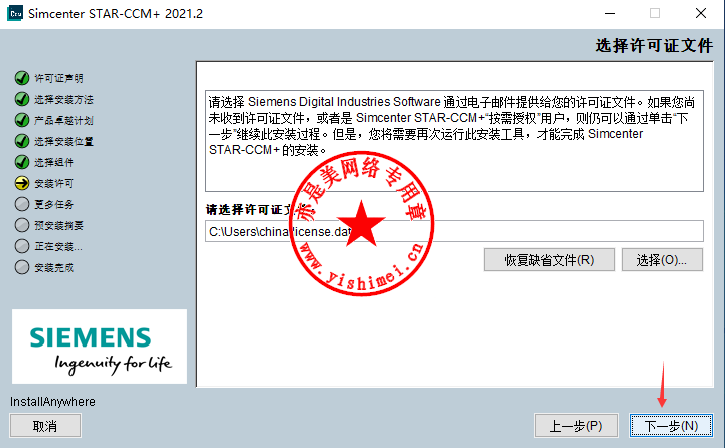The height and width of the screenshot is (448, 725).
Task: Select the 选择安装位置 step label
Action: tap(64, 141)
